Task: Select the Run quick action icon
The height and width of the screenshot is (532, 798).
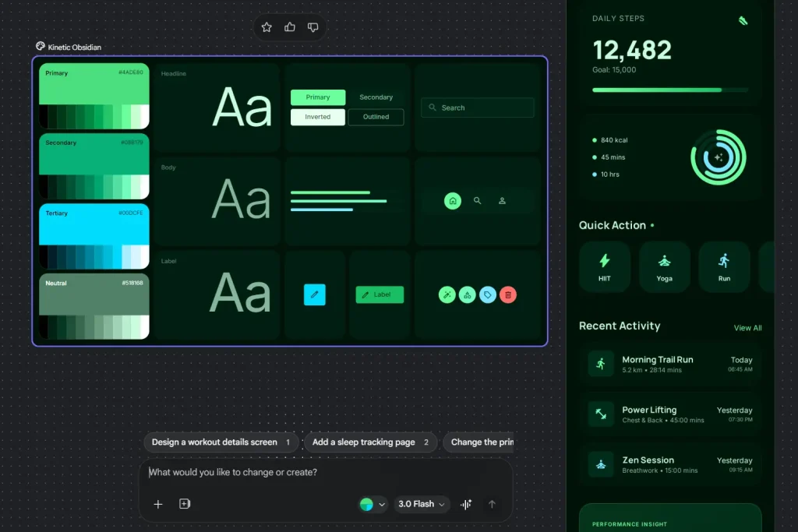Action: (x=724, y=261)
